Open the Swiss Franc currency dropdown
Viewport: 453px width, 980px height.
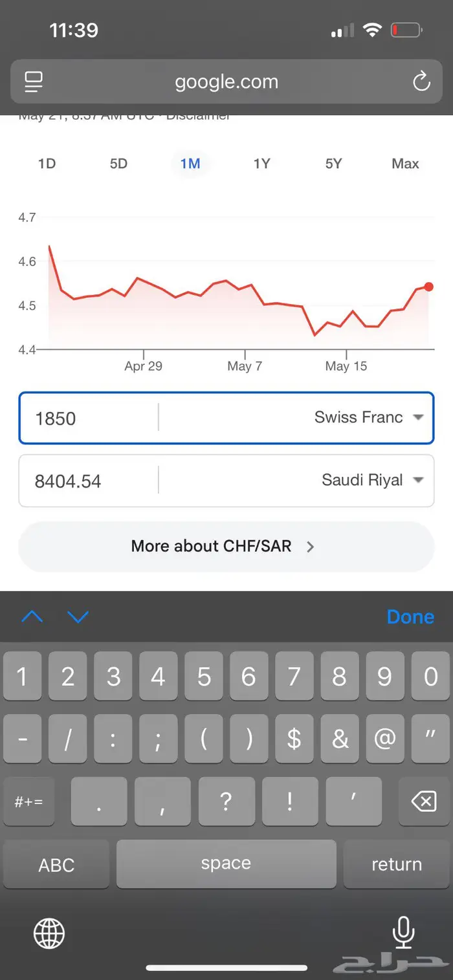tap(369, 418)
